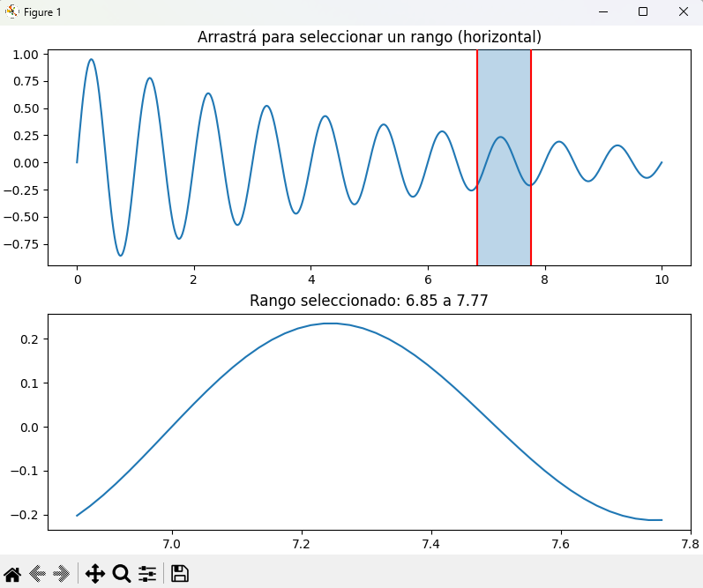Go forward to next view arrow
The image size is (703, 588).
click(x=61, y=574)
